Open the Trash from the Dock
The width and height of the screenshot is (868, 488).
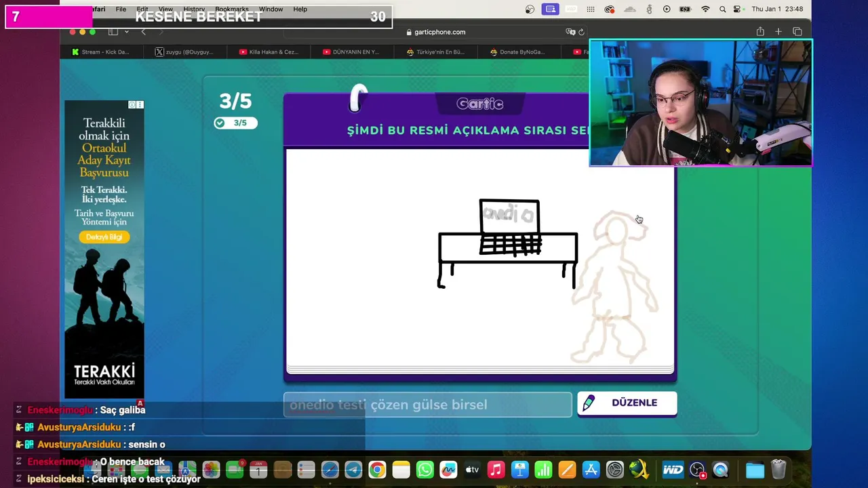pos(778,470)
